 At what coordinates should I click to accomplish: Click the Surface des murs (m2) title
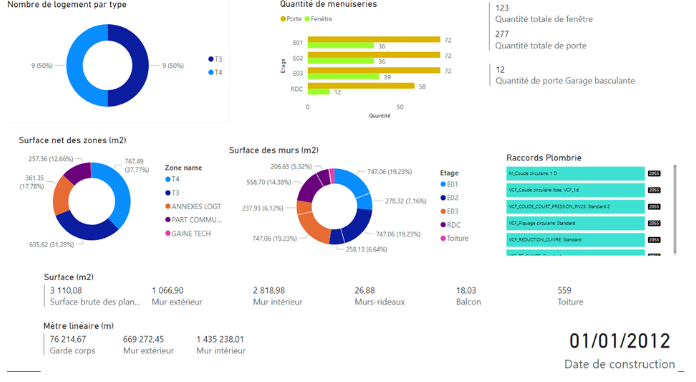[273, 150]
